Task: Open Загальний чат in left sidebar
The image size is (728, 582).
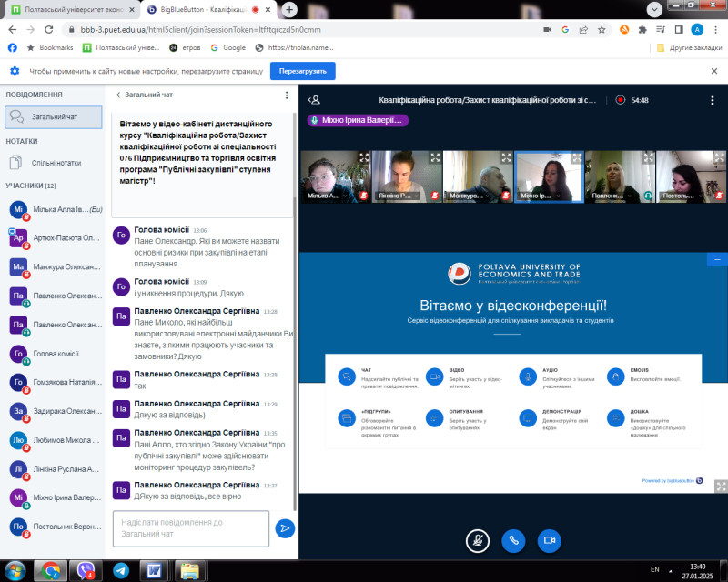Action: pos(55,116)
